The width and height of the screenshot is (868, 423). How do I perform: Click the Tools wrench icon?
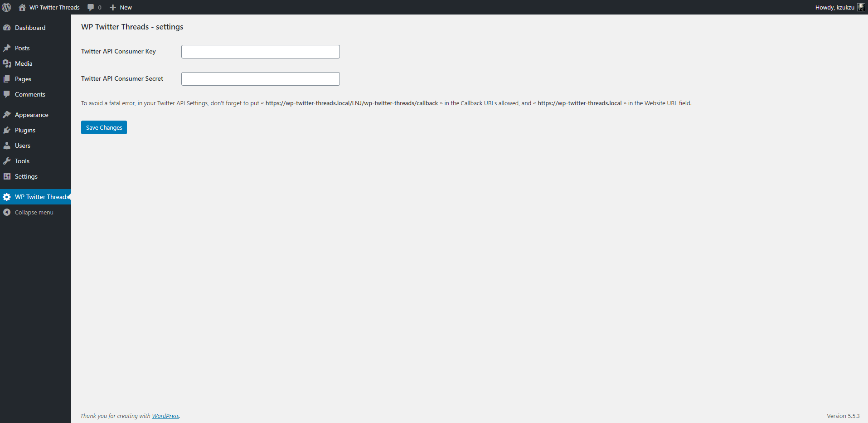[x=7, y=161]
